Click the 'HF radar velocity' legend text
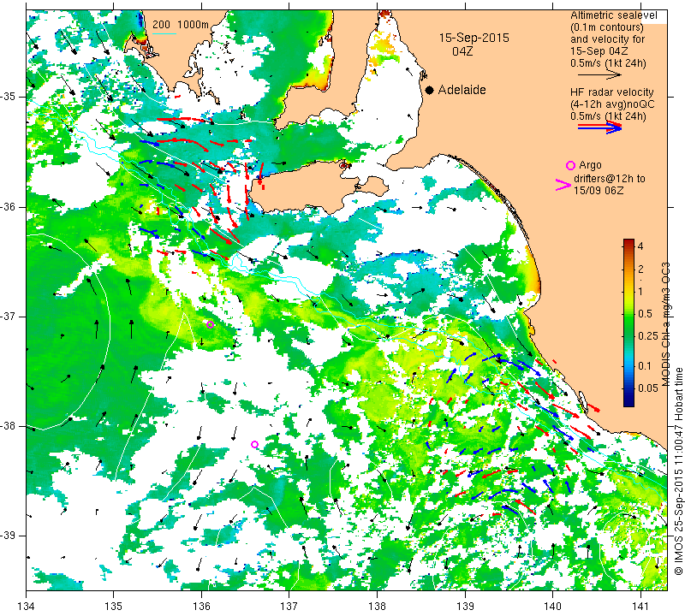 (611, 92)
